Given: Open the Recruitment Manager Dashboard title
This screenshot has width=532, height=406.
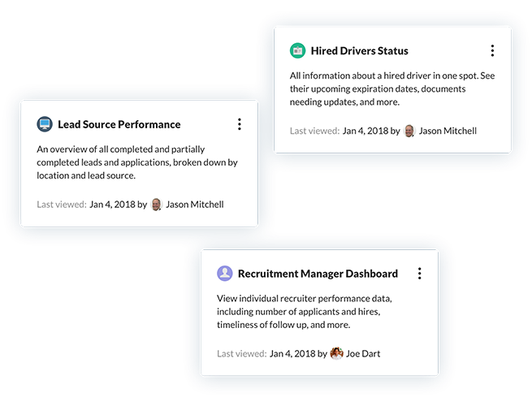Looking at the screenshot, I should tap(318, 274).
